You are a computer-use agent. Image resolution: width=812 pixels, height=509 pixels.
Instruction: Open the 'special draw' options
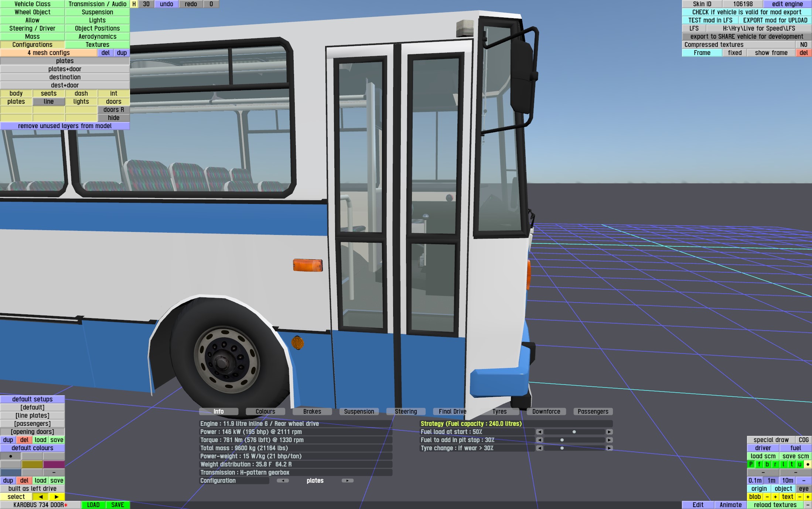click(x=771, y=440)
